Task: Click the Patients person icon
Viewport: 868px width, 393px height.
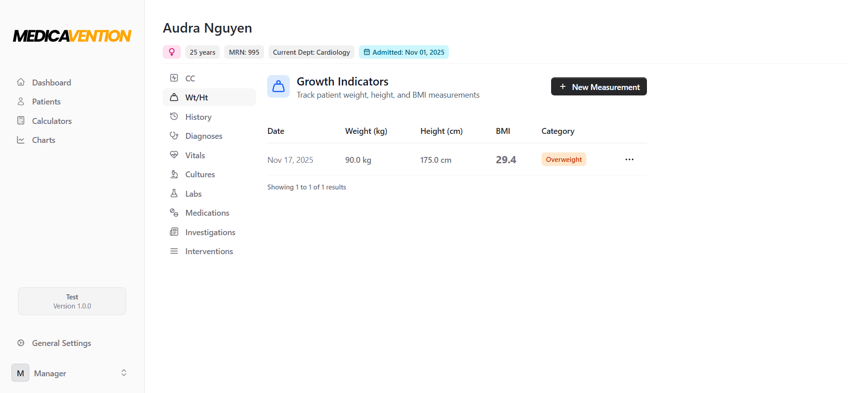Action: (21, 101)
